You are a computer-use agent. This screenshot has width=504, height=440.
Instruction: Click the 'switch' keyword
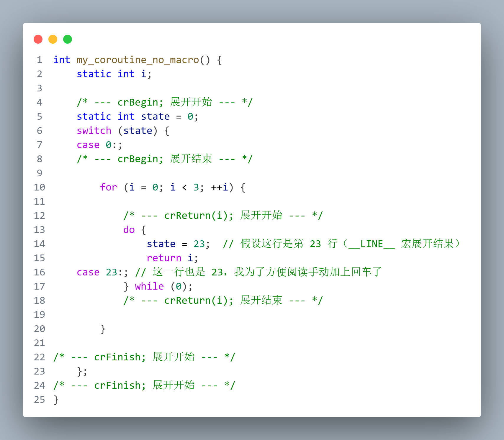pyautogui.click(x=94, y=131)
